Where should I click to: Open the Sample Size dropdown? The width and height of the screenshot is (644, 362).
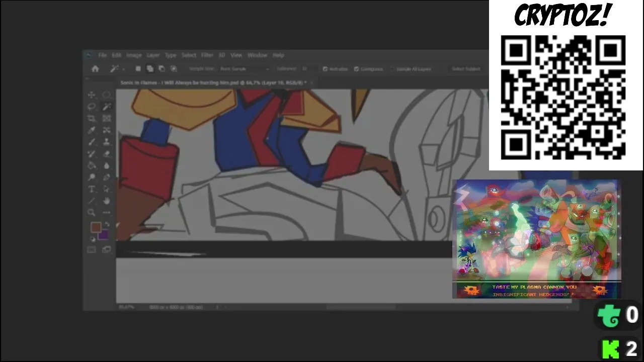point(245,69)
